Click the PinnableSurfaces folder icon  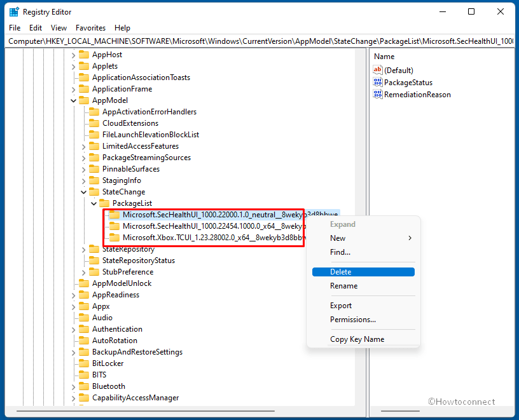(94, 169)
